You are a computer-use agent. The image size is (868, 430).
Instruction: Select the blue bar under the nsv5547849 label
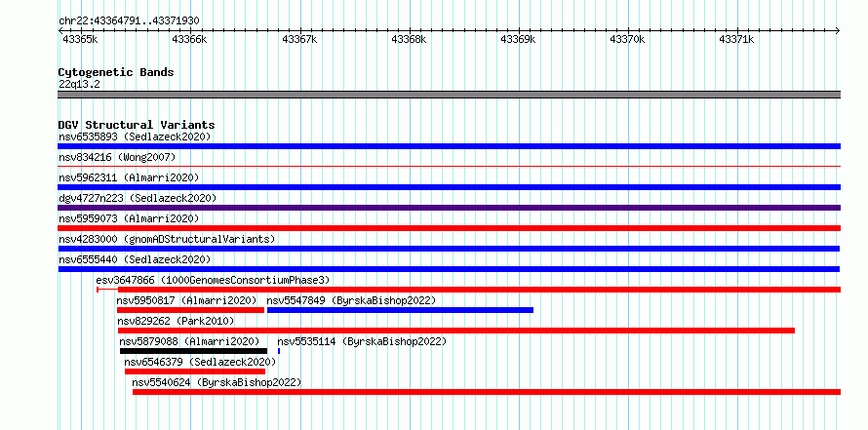(x=400, y=310)
